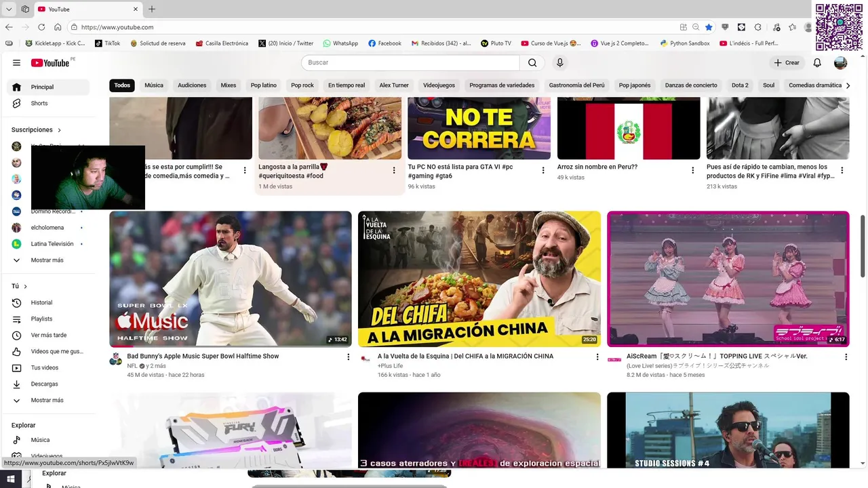Click the search magnifier button

[x=532, y=62]
